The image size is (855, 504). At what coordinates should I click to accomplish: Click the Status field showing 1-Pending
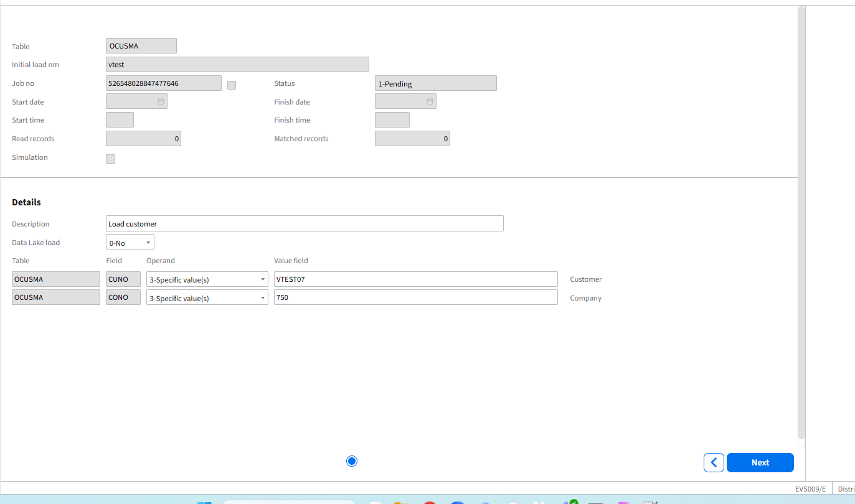coord(436,83)
